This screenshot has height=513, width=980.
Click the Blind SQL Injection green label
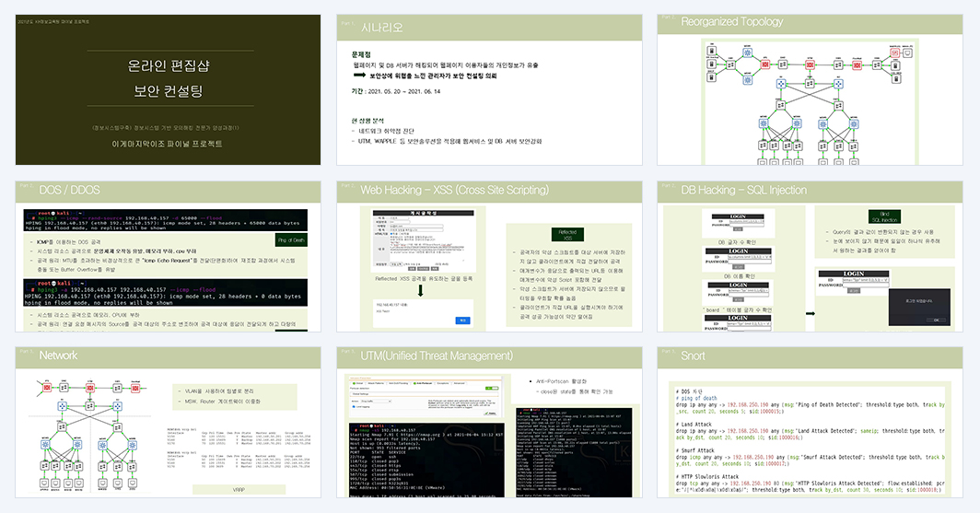click(884, 216)
